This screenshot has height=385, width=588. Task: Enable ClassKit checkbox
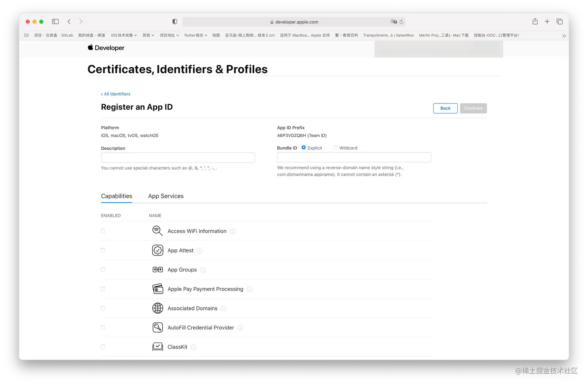(x=103, y=347)
